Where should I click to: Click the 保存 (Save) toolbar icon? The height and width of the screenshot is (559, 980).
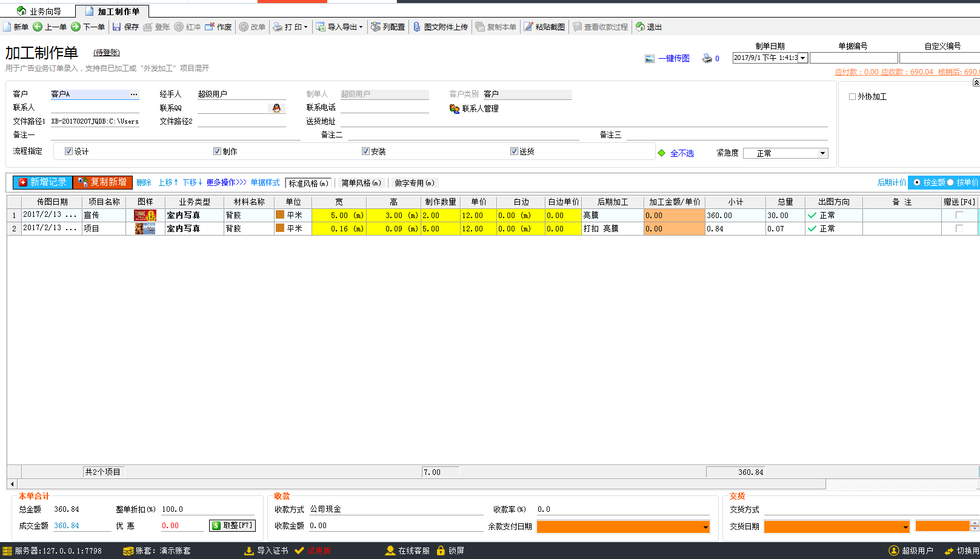117,27
